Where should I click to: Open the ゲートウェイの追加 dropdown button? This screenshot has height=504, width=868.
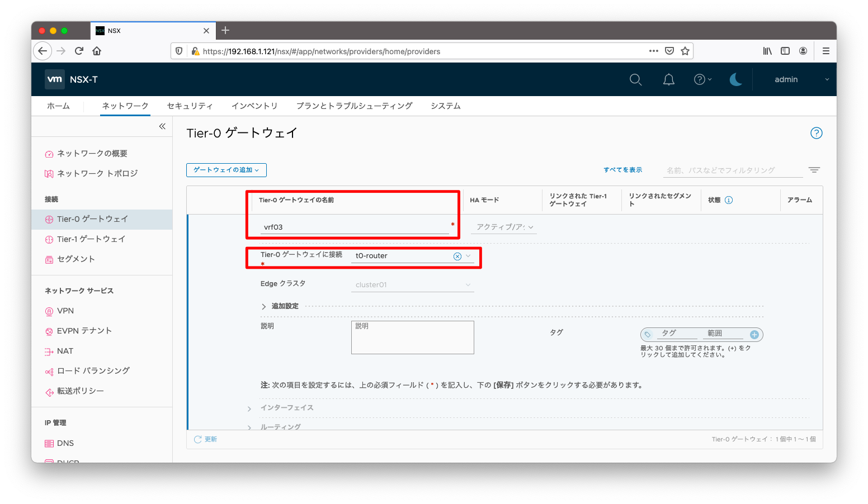227,170
